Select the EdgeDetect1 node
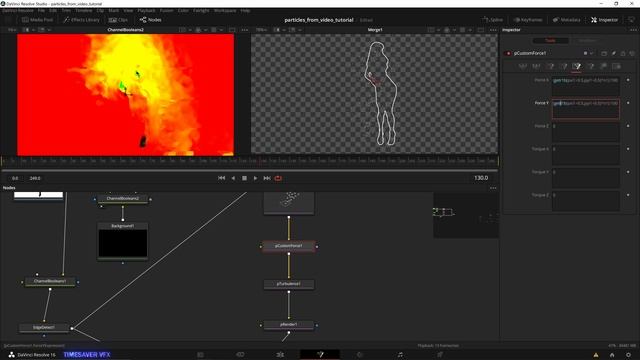 tap(44, 327)
